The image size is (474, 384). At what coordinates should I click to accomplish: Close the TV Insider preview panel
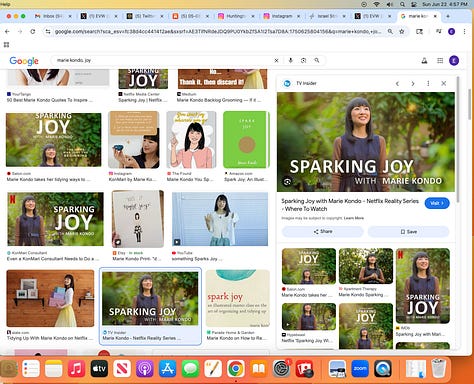click(x=444, y=83)
